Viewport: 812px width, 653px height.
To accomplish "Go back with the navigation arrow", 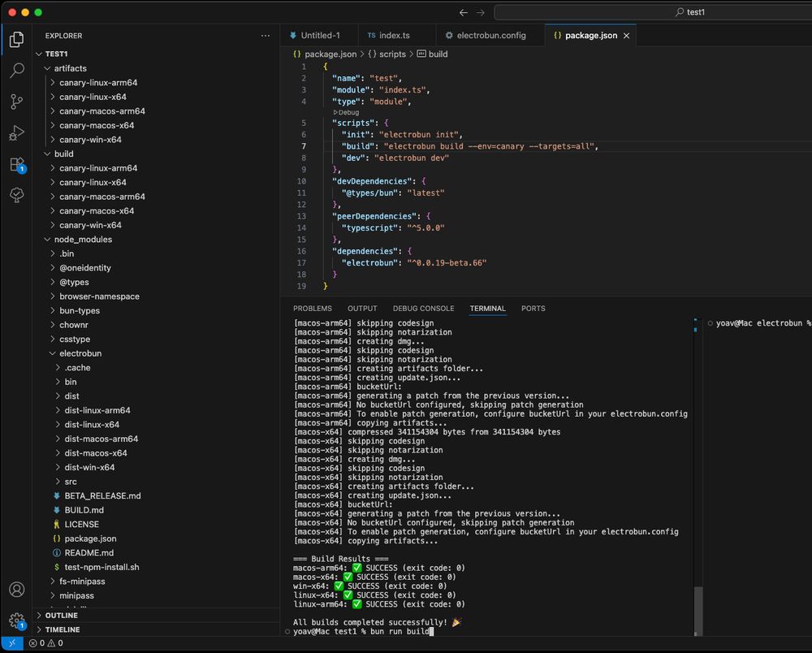I will (464, 12).
